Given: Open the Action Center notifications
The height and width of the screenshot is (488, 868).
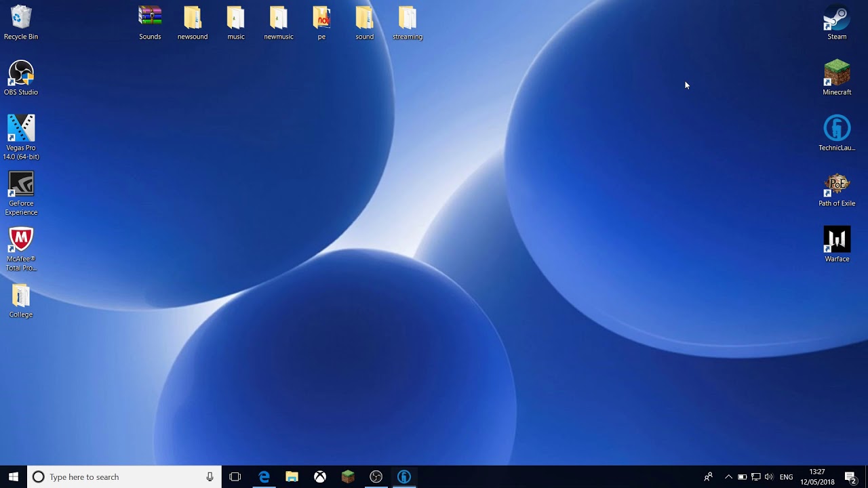Looking at the screenshot, I should click(x=850, y=477).
